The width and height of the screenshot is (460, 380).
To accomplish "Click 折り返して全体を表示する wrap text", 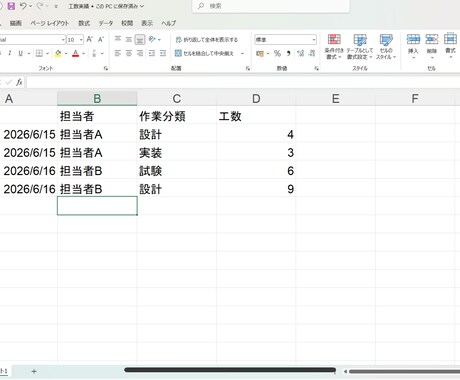I will [x=206, y=40].
